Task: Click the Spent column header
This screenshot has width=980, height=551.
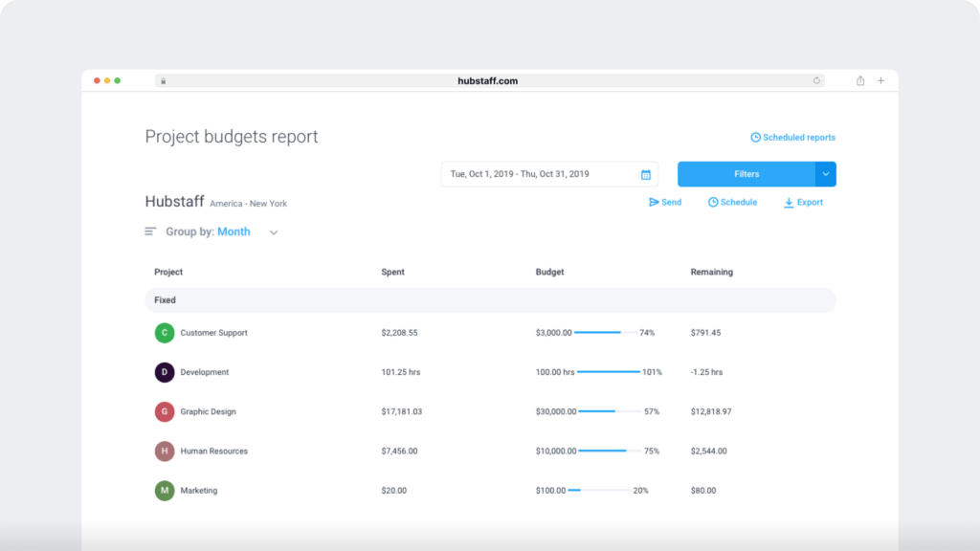Action: pos(392,272)
